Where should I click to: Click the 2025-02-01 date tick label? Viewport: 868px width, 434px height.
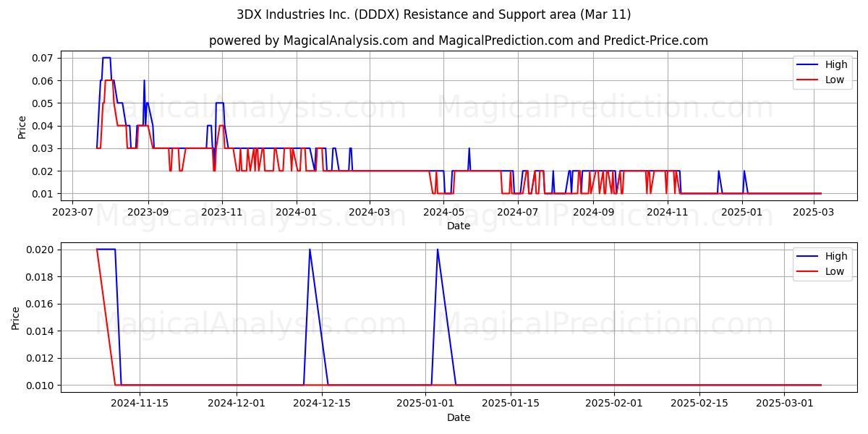click(614, 404)
